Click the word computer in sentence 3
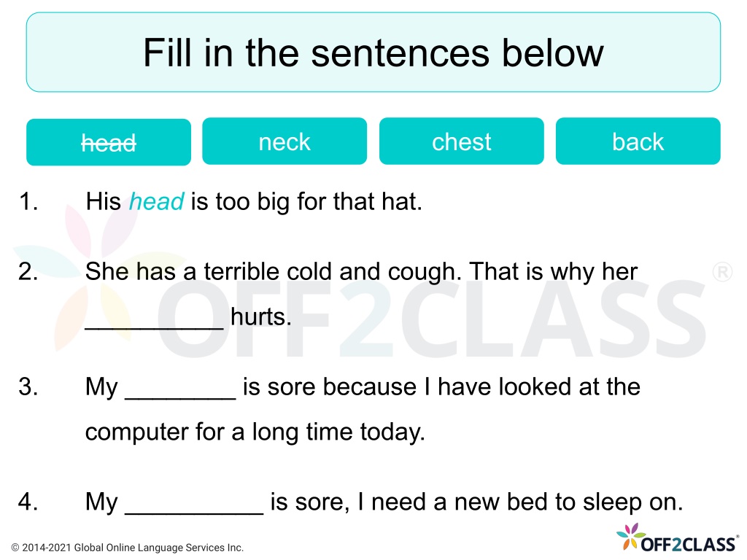Viewport: 747px width, 560px height. (x=137, y=432)
